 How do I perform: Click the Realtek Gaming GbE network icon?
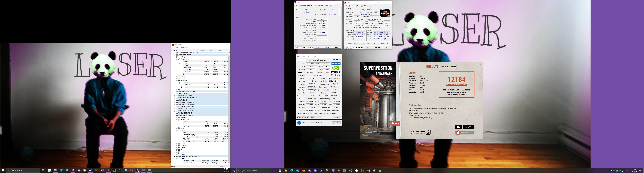click(177, 156)
